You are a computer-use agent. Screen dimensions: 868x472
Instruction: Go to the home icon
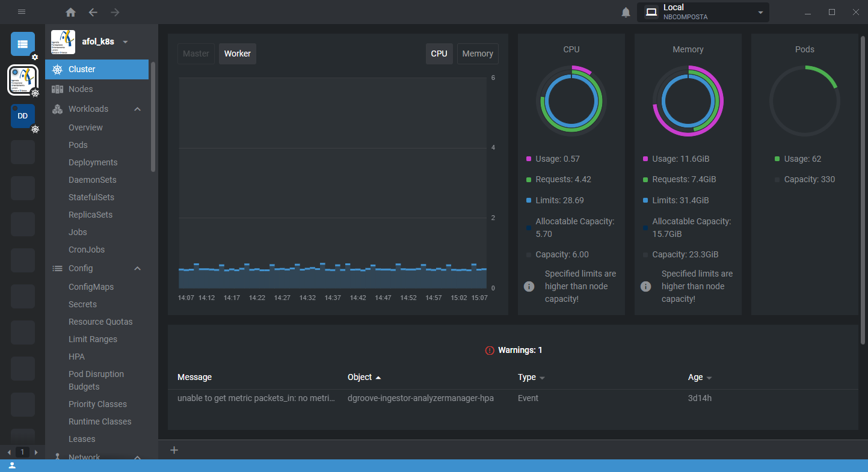(x=71, y=12)
